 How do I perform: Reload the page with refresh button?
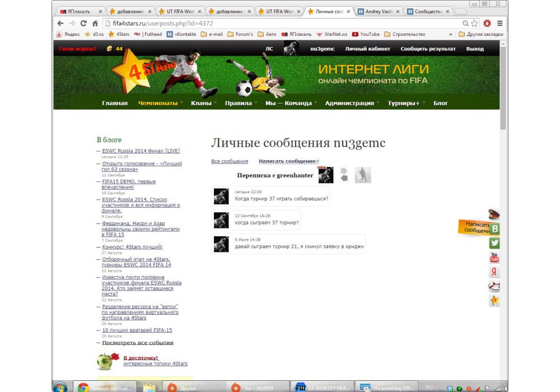click(x=84, y=24)
